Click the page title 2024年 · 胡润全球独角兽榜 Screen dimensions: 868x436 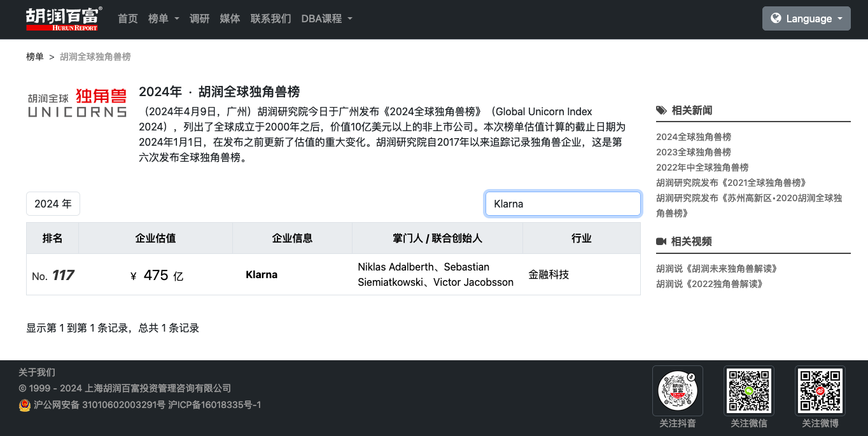pyautogui.click(x=220, y=92)
